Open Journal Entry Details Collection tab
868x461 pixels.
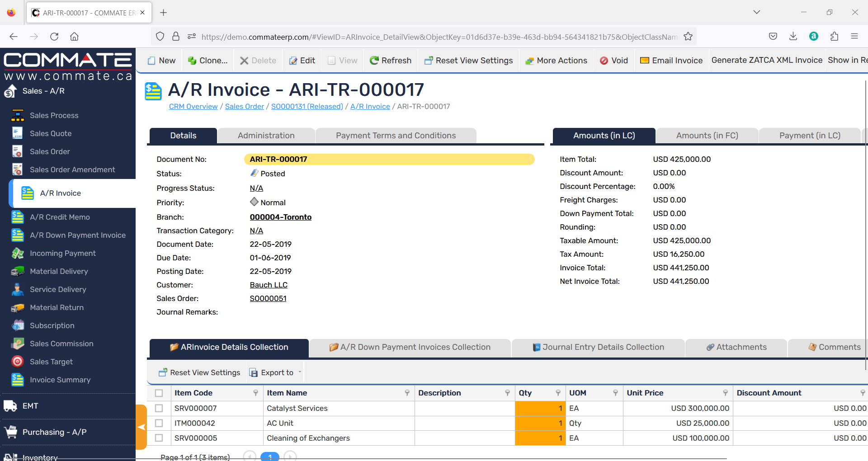pos(598,347)
